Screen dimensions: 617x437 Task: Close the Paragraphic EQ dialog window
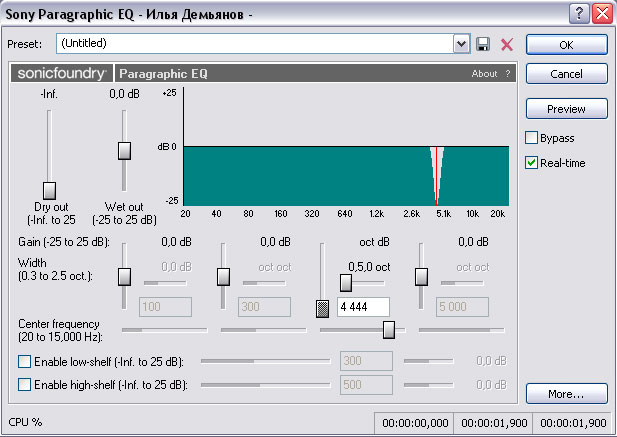602,14
